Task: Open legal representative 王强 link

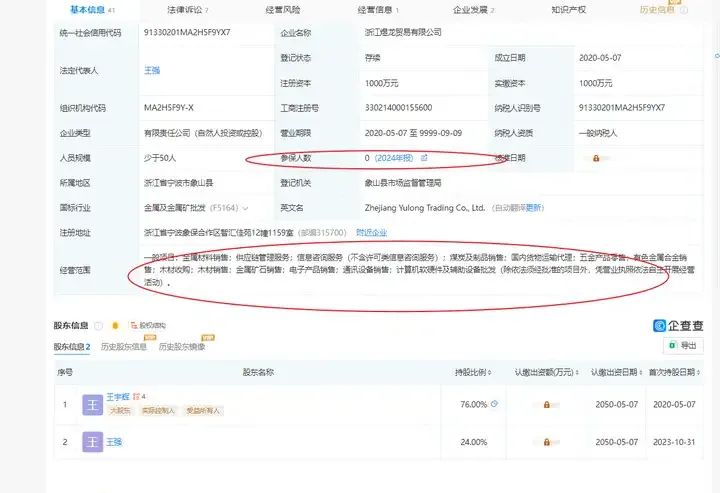Action: pos(152,70)
